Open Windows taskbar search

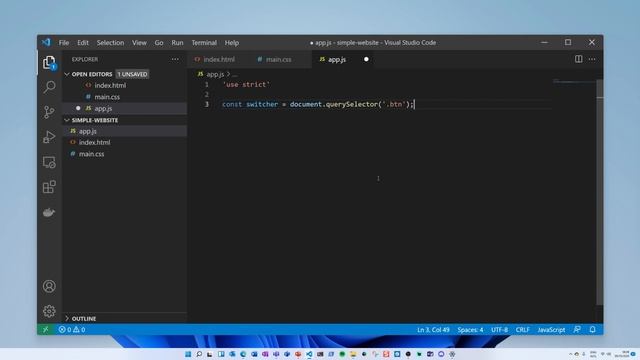coord(199,354)
